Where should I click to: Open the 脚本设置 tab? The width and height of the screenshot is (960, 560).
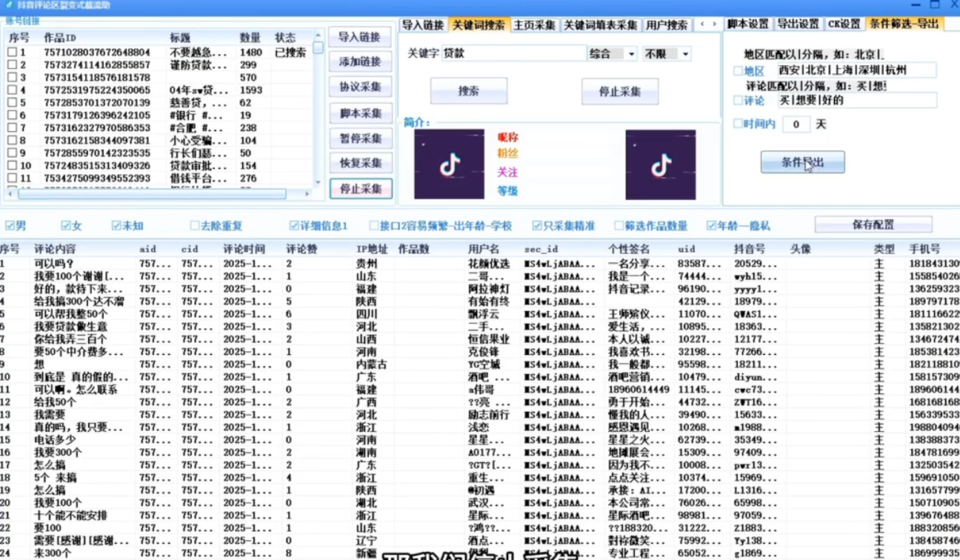pyautogui.click(x=748, y=24)
